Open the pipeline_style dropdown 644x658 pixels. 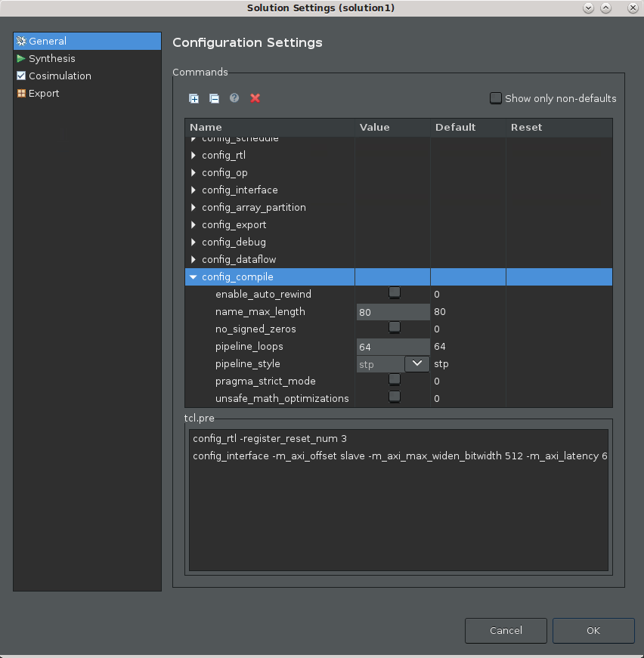pos(416,363)
